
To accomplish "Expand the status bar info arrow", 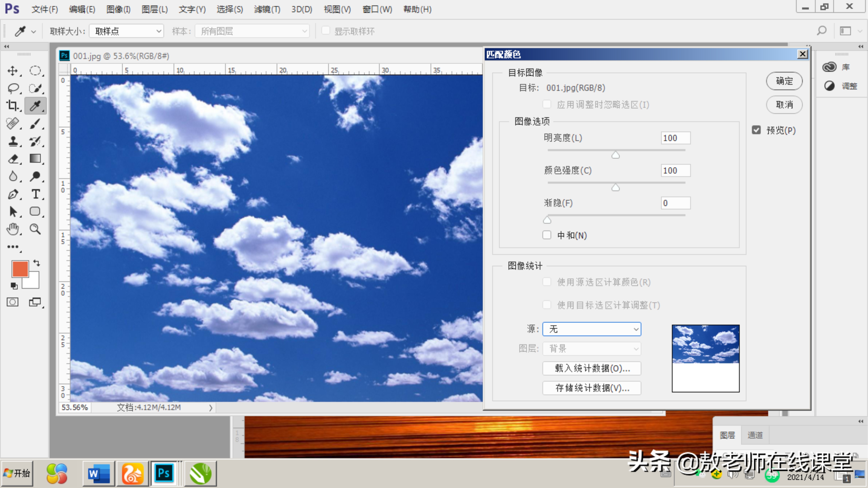I will point(211,408).
